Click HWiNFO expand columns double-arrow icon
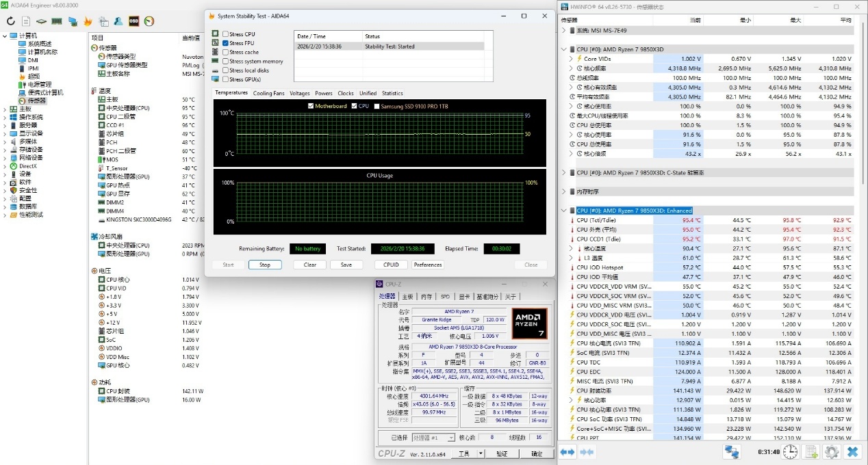Image resolution: width=868 pixels, height=465 pixels. click(567, 452)
